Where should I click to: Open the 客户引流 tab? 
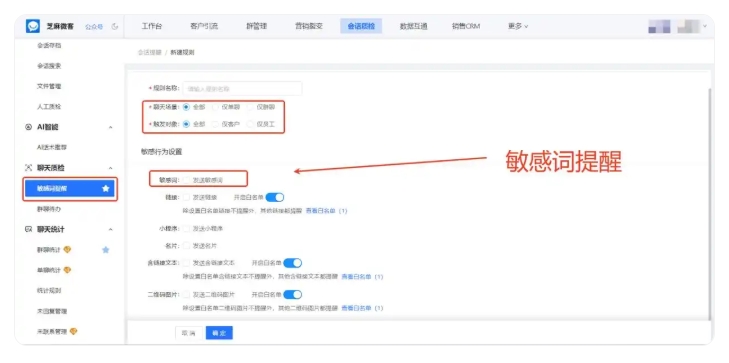pos(204,26)
